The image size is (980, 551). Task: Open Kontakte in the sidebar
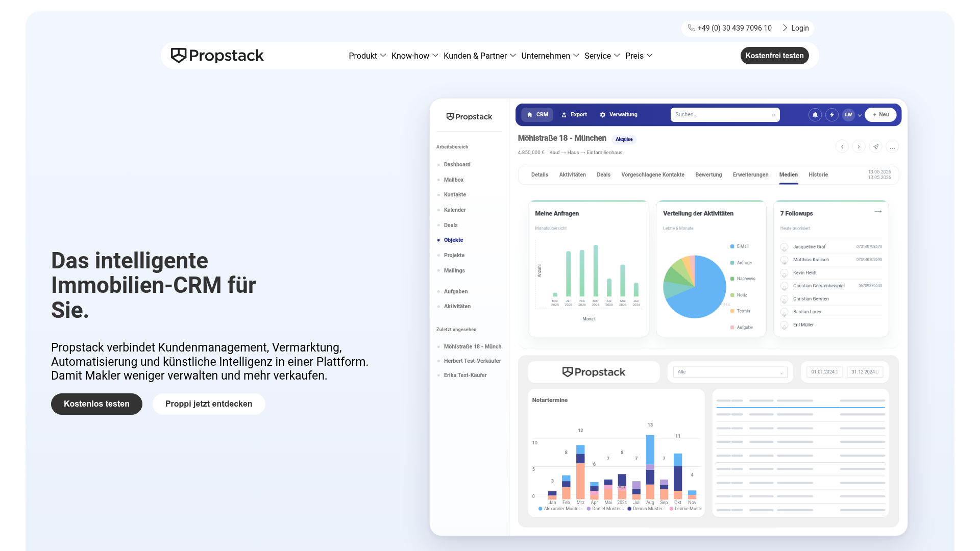tap(455, 195)
